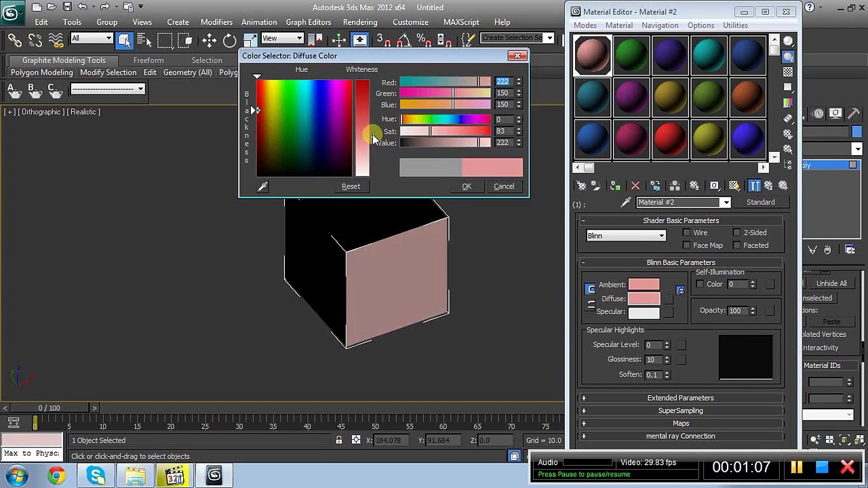Image resolution: width=868 pixels, height=488 pixels.
Task: Click the Standard material type button
Action: pyautogui.click(x=760, y=202)
